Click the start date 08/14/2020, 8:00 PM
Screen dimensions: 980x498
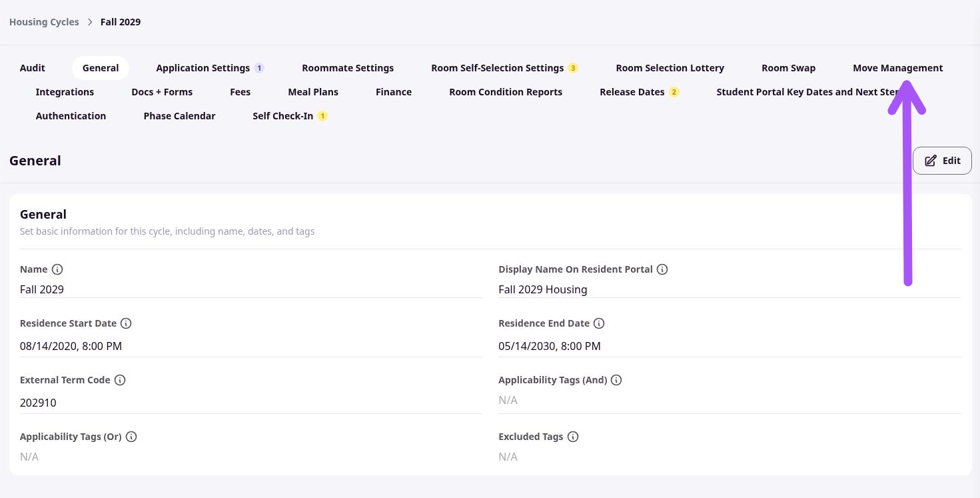coord(71,346)
